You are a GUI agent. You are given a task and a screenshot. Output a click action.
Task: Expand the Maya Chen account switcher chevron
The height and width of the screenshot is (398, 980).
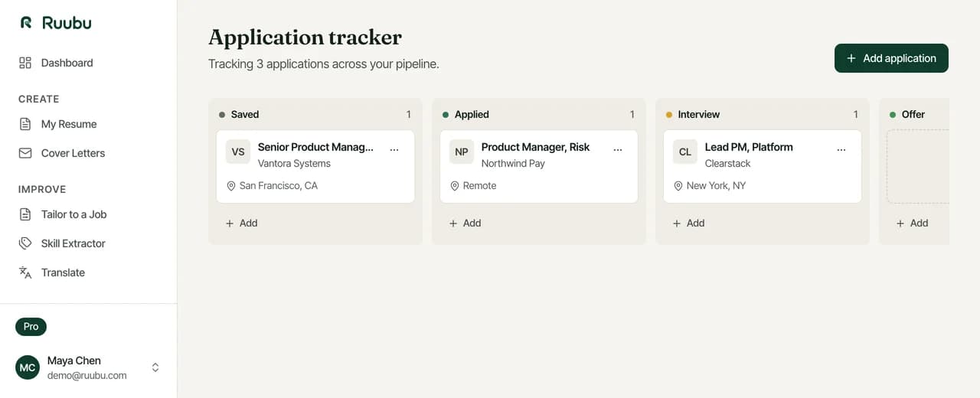pos(155,367)
